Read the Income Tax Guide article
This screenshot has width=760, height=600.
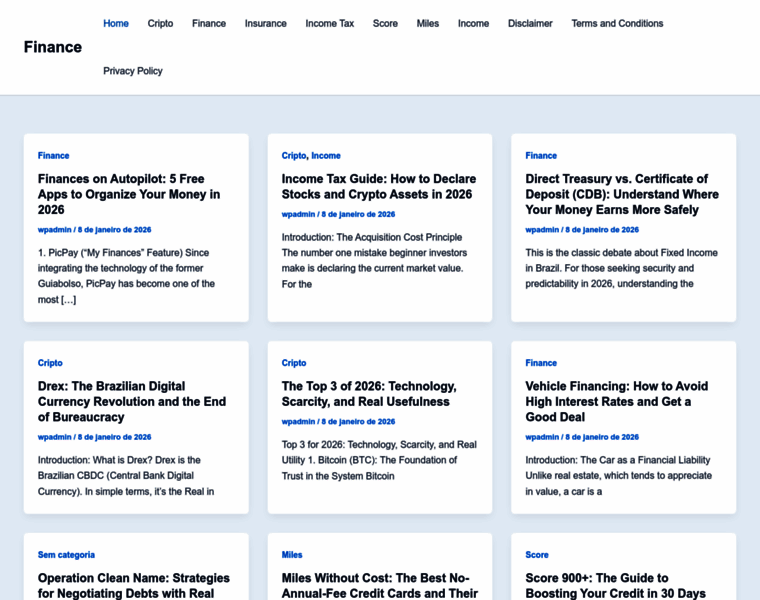(x=378, y=186)
